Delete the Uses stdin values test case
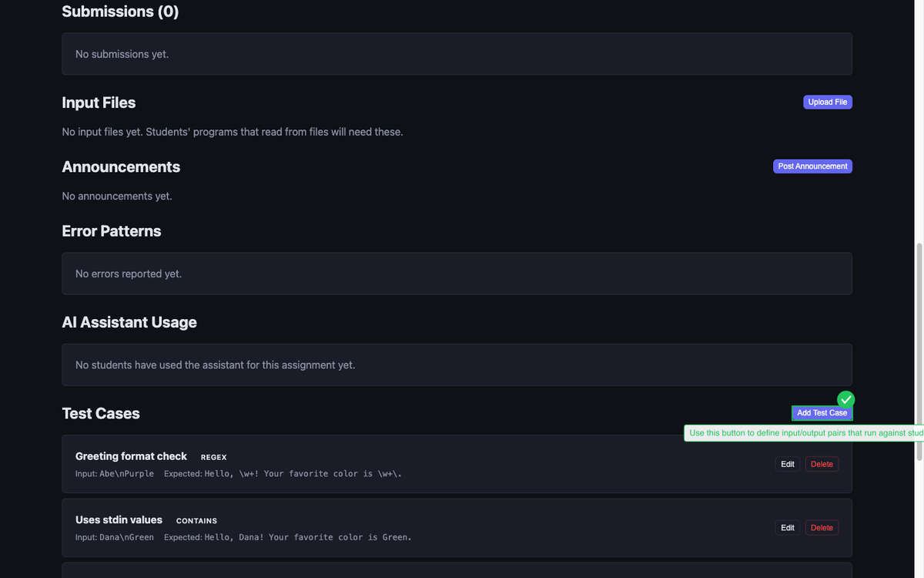The image size is (924, 578). pos(821,527)
